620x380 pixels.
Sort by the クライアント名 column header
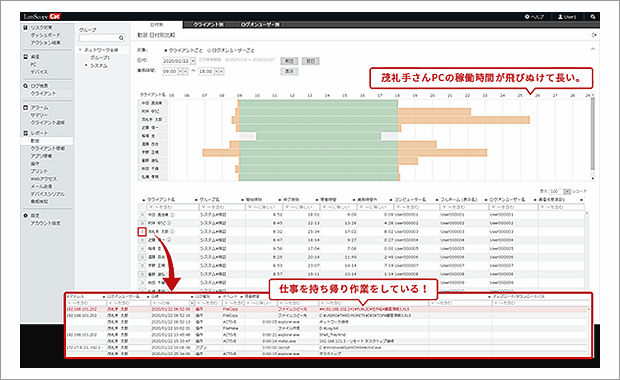pos(161,199)
